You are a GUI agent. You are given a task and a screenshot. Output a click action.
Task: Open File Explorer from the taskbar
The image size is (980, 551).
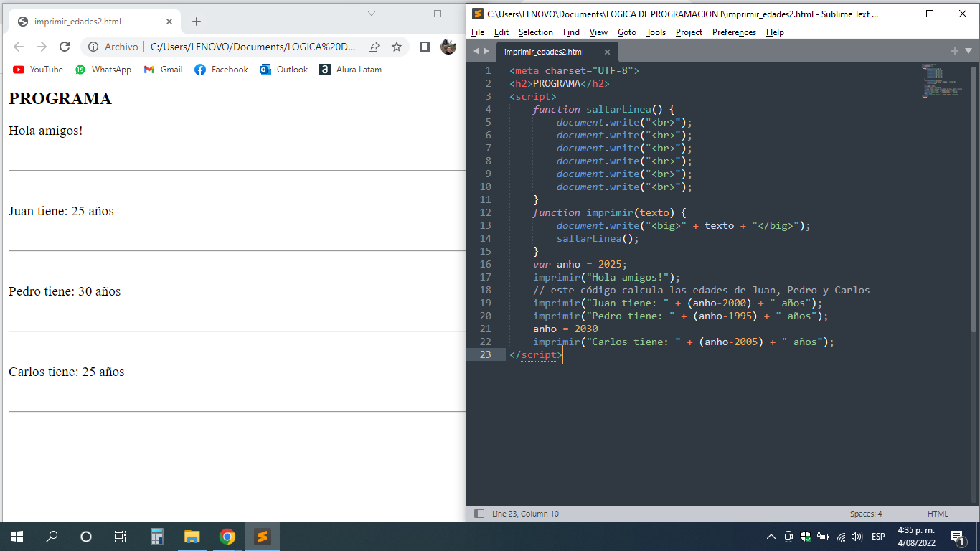coord(192,537)
